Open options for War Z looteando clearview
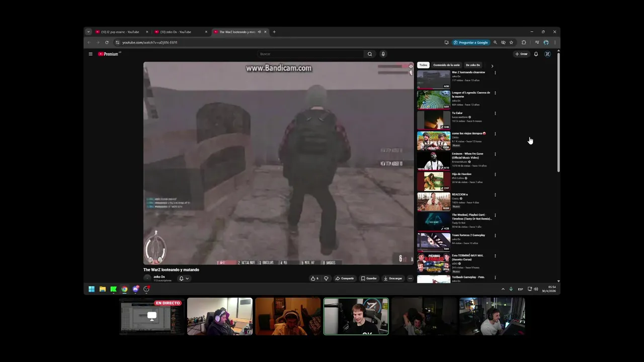Screen dimensions: 644x362 pos(495,72)
